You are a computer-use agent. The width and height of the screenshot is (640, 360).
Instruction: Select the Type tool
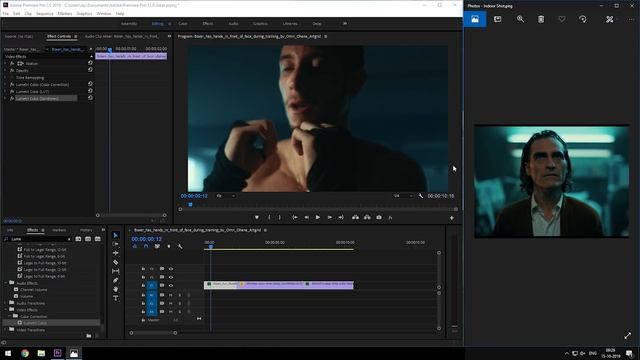tap(116, 298)
